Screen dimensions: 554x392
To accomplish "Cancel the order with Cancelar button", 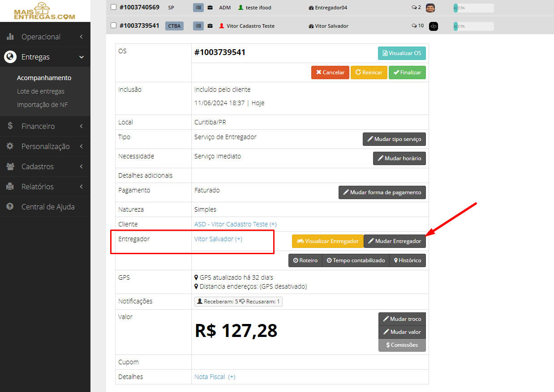I will [330, 72].
